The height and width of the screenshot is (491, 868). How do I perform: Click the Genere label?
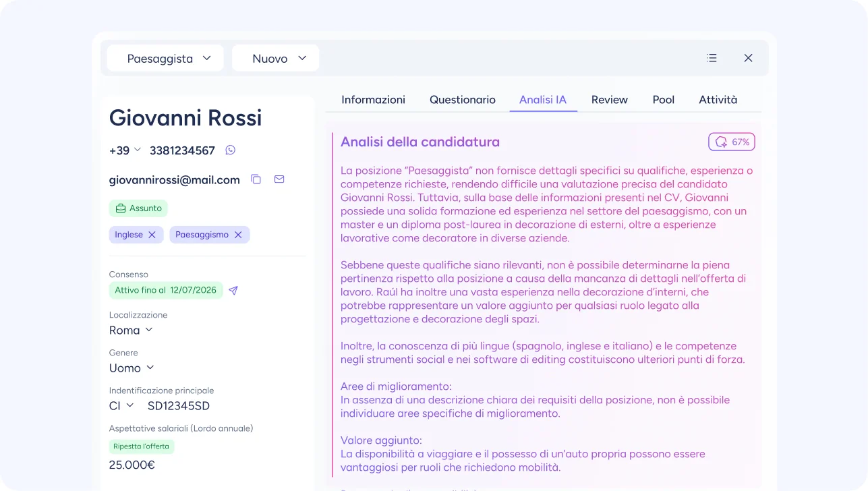coord(123,353)
